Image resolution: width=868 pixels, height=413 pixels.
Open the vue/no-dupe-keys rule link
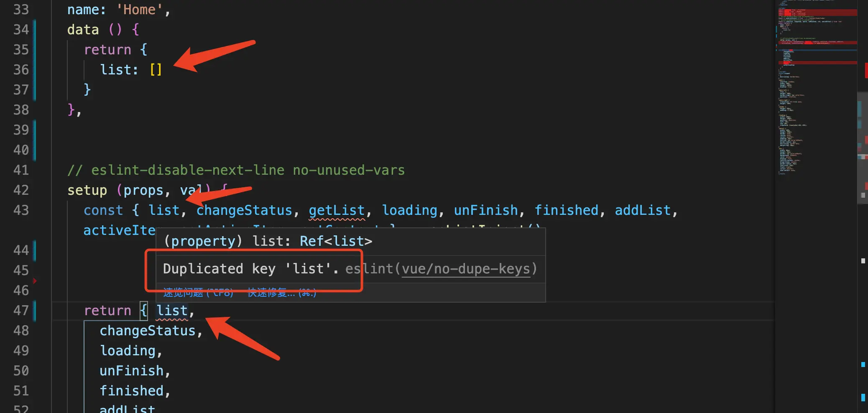[466, 269]
